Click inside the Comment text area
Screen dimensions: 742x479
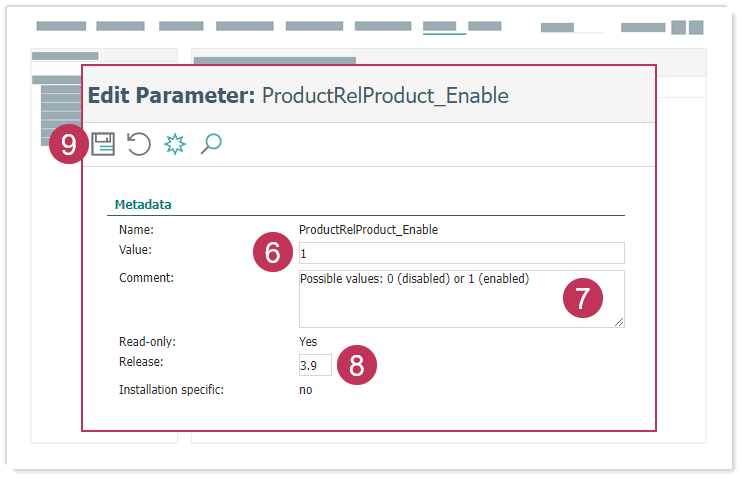click(430, 298)
